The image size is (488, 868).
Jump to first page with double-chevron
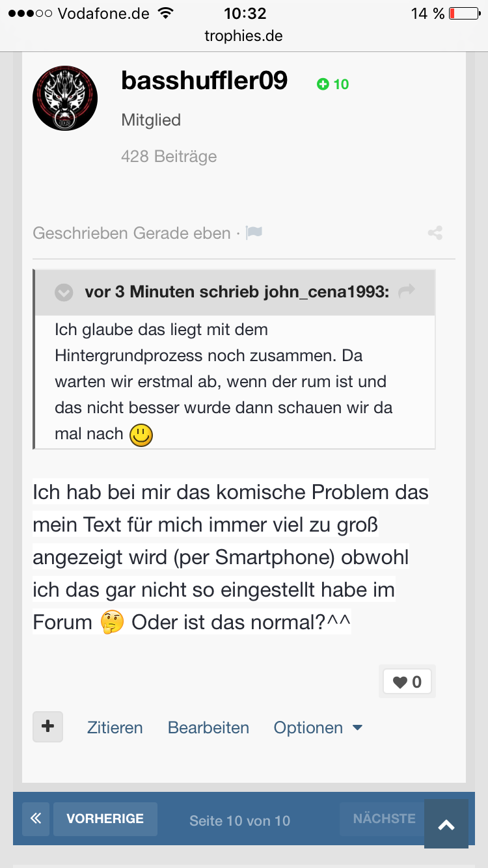tap(36, 819)
